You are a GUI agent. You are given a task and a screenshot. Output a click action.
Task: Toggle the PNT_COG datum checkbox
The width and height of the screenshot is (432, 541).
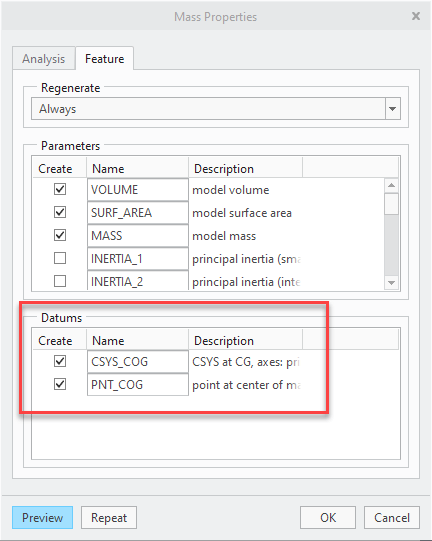pos(60,384)
